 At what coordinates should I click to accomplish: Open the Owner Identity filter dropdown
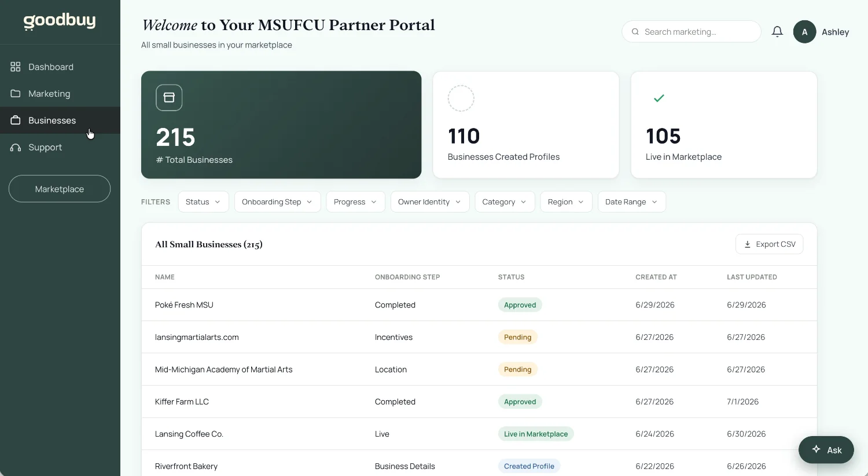(430, 202)
